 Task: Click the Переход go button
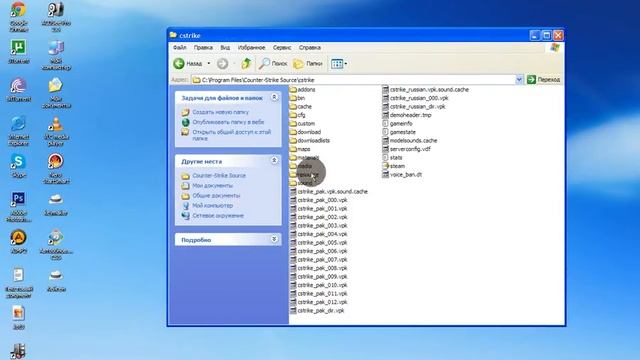544,80
